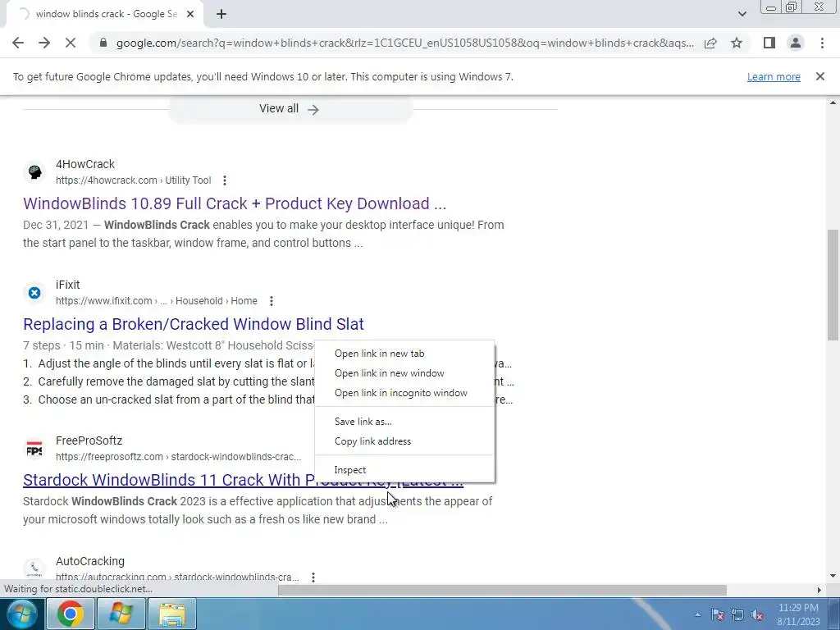Click the scroll down arrow
The image size is (840, 630).
[833, 577]
